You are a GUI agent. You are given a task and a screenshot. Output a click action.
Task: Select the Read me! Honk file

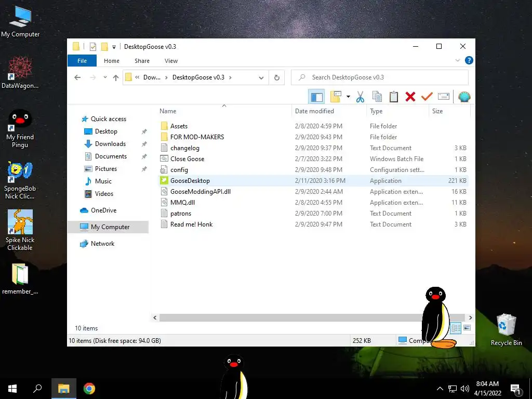(191, 224)
